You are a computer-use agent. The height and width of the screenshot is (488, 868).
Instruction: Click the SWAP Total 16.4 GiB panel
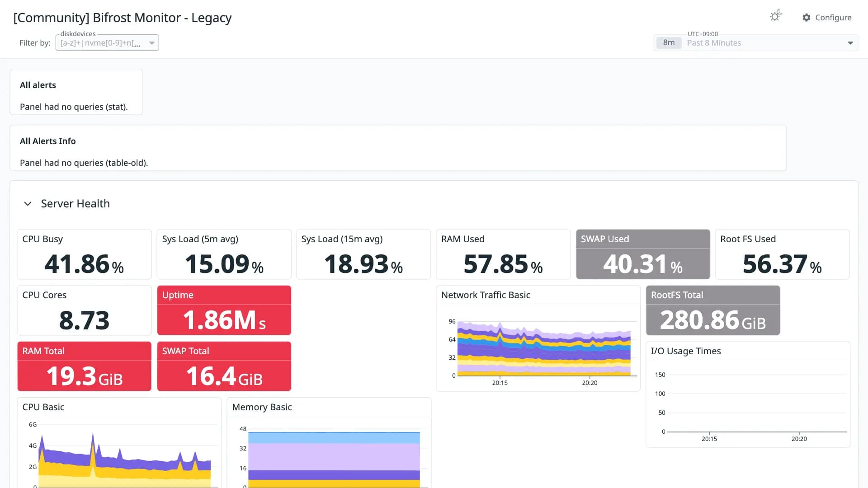(x=224, y=366)
